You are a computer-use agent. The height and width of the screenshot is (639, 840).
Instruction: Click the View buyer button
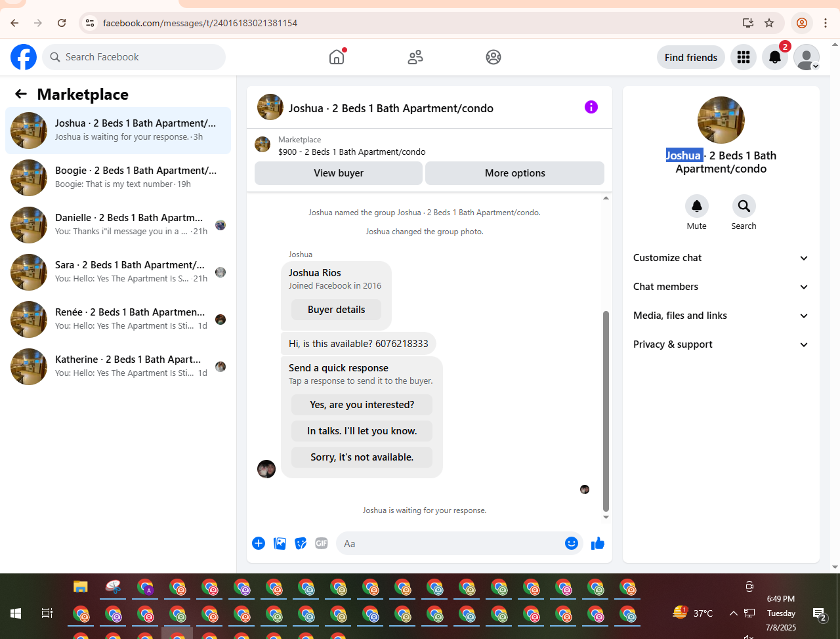[339, 173]
